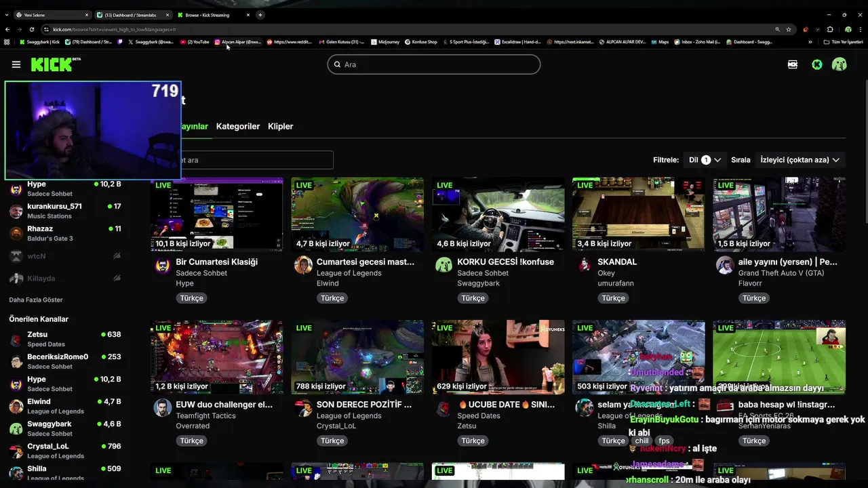Select the Browse - Kick Streaming tab
This screenshot has height=488, width=868.
coord(212,15)
